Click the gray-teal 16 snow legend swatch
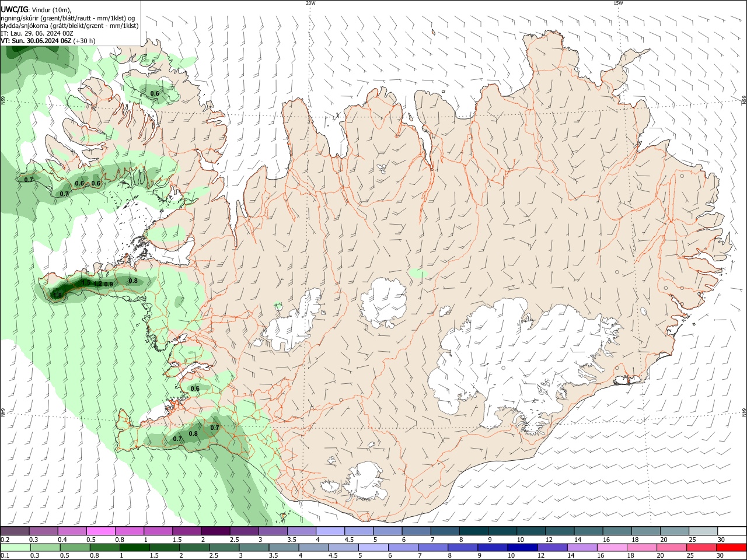This screenshot has height=560, width=747. point(617,531)
